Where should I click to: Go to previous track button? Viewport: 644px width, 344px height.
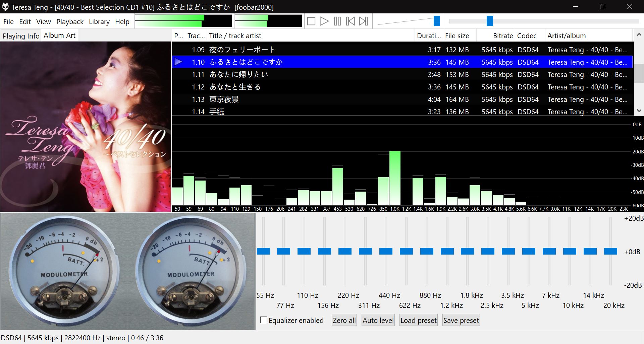(350, 21)
